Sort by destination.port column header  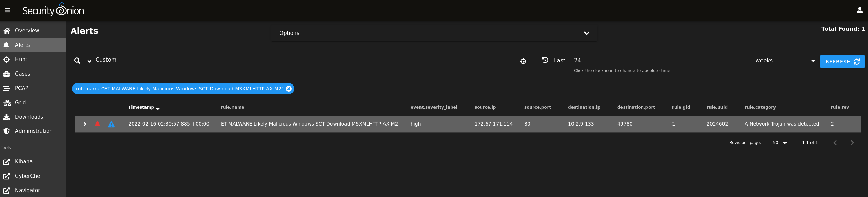636,107
